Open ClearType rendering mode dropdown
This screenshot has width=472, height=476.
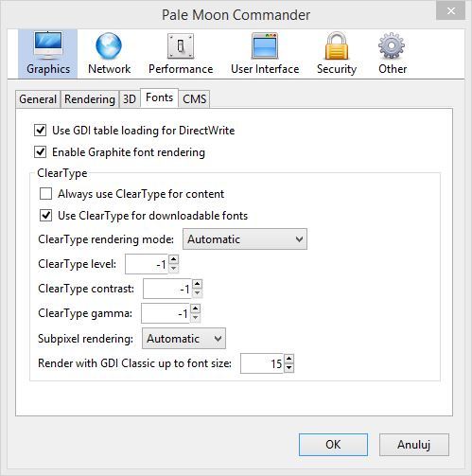[245, 239]
